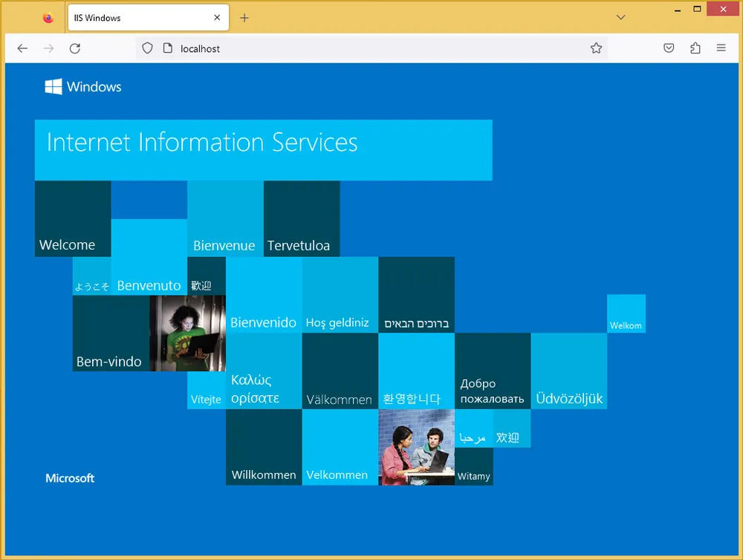Image resolution: width=743 pixels, height=560 pixels.
Task: Click the Bem-vindo tile
Action: (x=111, y=333)
